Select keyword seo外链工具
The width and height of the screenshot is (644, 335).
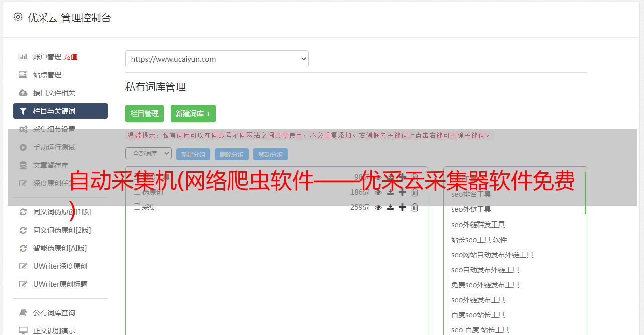[471, 209]
